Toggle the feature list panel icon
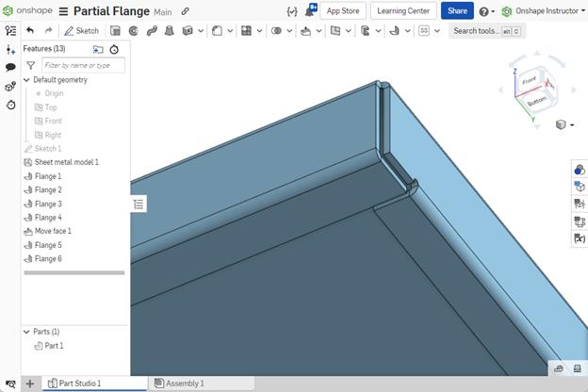The width and height of the screenshot is (588, 392). 10,31
